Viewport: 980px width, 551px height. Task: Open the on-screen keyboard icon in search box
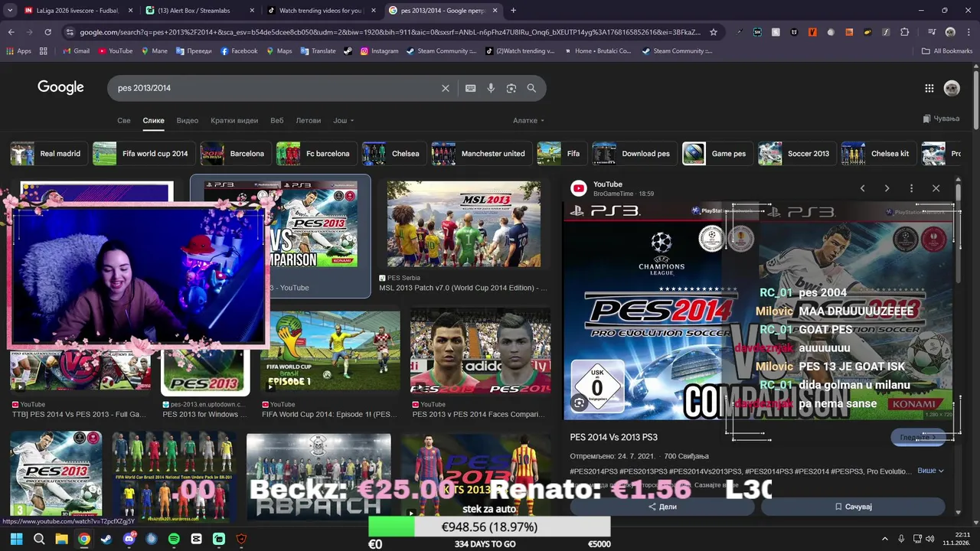pos(471,88)
